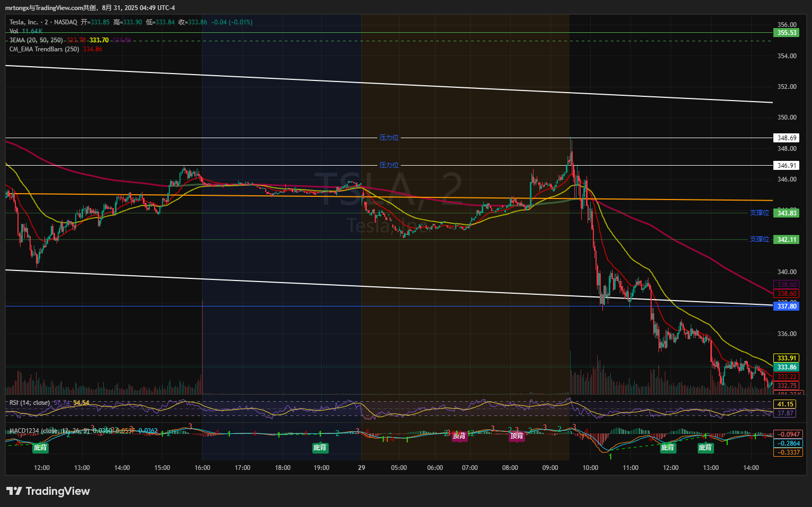This screenshot has width=812, height=507.
Task: Click the green 355.53 price label
Action: tap(787, 33)
